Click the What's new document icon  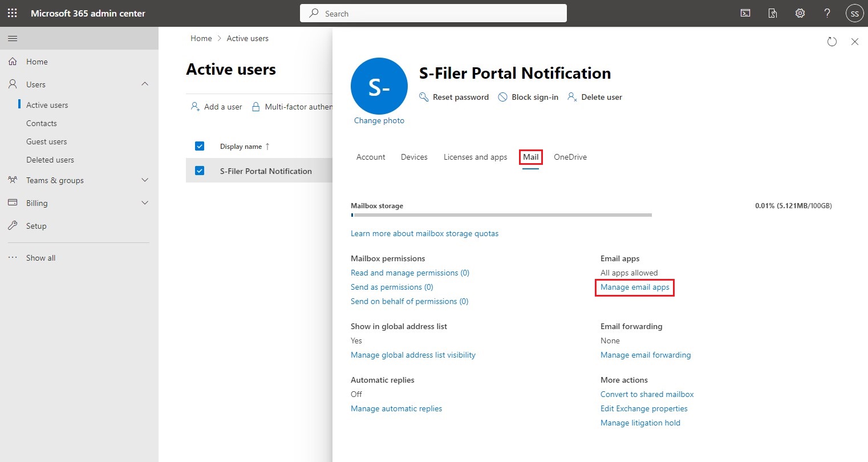773,13
